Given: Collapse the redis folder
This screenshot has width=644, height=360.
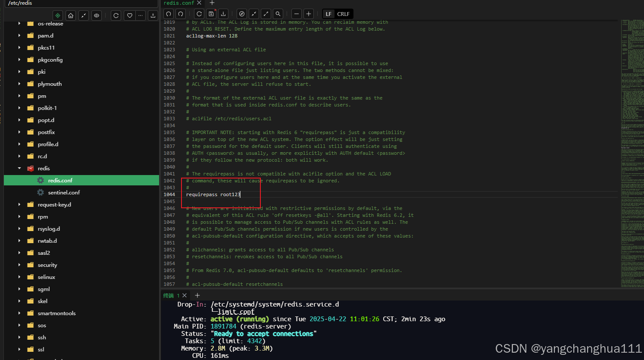Looking at the screenshot, I should pyautogui.click(x=19, y=168).
